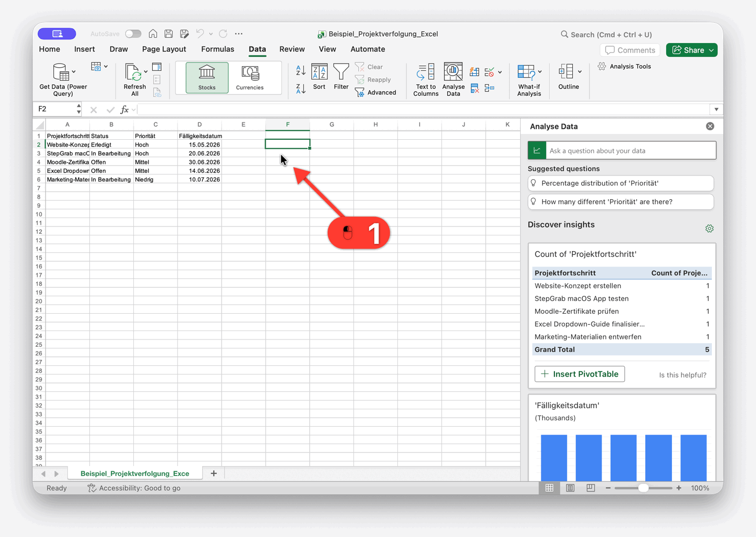
Task: Select the Beispiel_Projektverfolgung_Exce sheet tab
Action: tap(135, 473)
